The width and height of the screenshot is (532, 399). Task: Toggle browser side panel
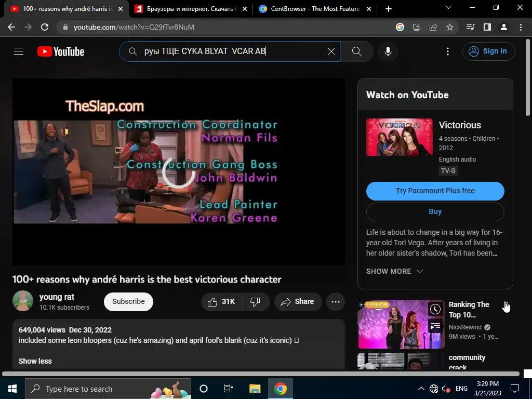coord(487,27)
